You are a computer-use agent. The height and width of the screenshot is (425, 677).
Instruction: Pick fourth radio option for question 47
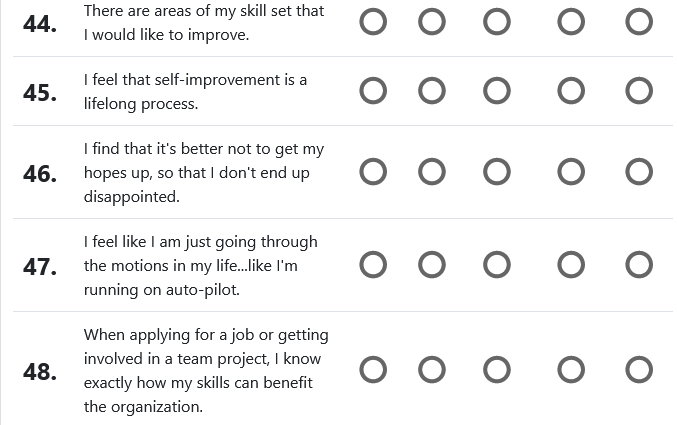571,265
